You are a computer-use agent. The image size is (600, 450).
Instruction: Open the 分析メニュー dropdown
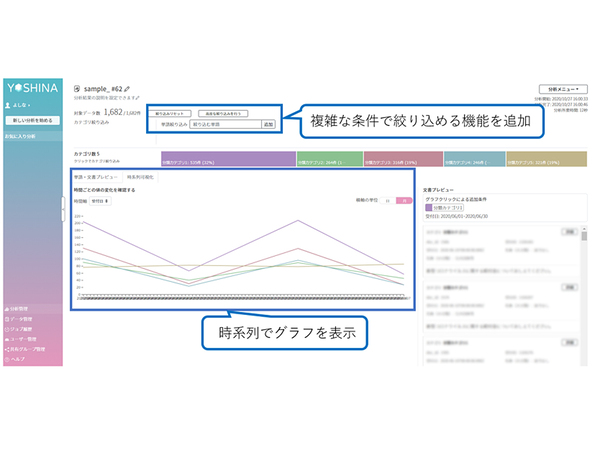tap(563, 89)
